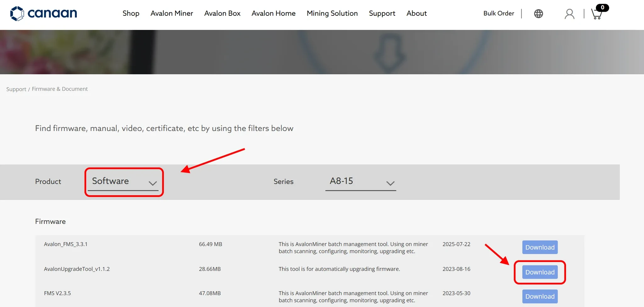This screenshot has width=644, height=307.
Task: Open the language globe icon
Action: [x=538, y=14]
